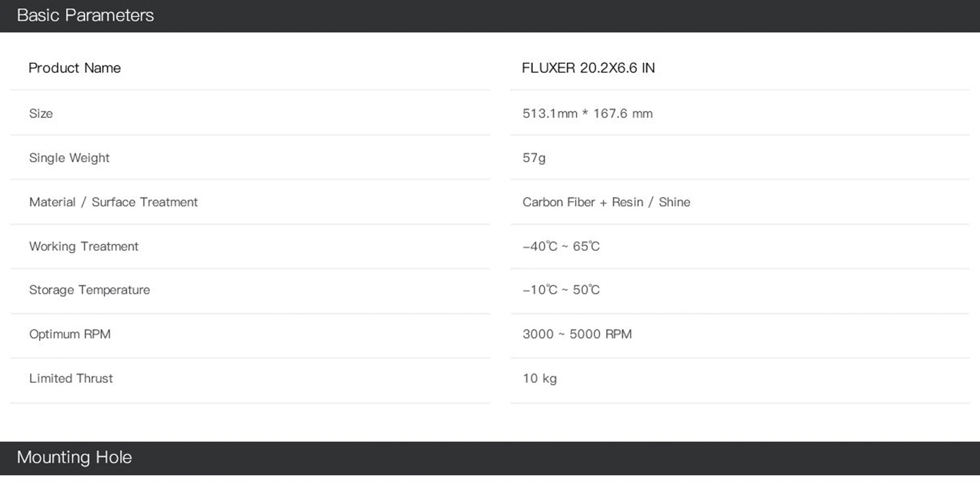The width and height of the screenshot is (980, 484).
Task: Select the -40℃ ~ 65℃ working range
Action: coord(561,247)
